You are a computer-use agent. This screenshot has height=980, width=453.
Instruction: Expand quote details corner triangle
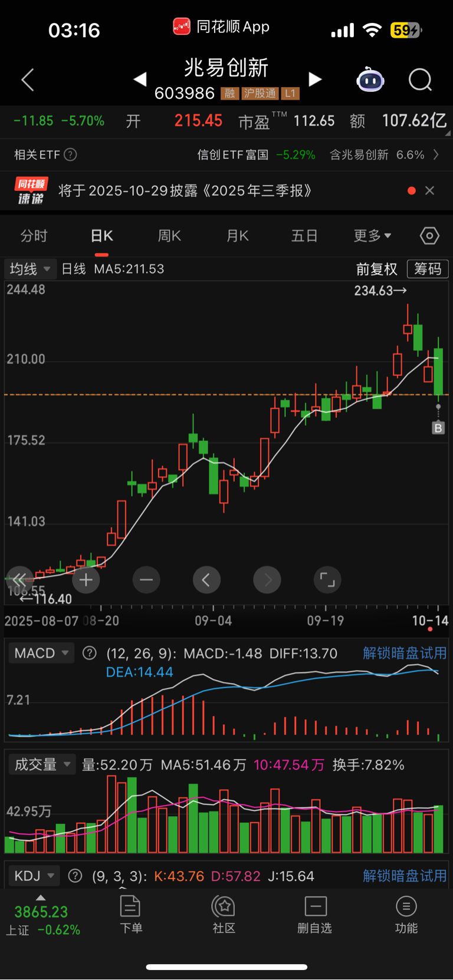448,134
